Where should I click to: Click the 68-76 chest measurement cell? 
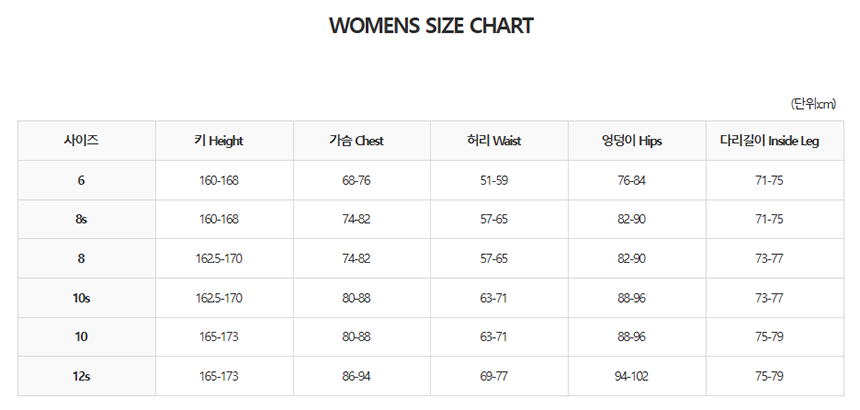(356, 180)
